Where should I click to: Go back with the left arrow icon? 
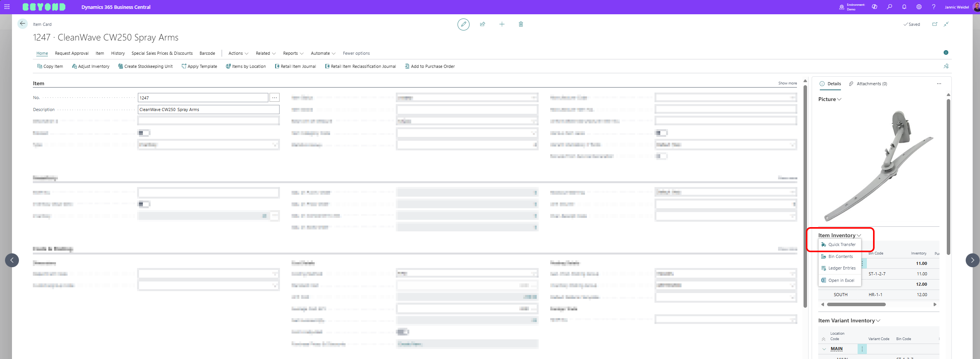(22, 24)
